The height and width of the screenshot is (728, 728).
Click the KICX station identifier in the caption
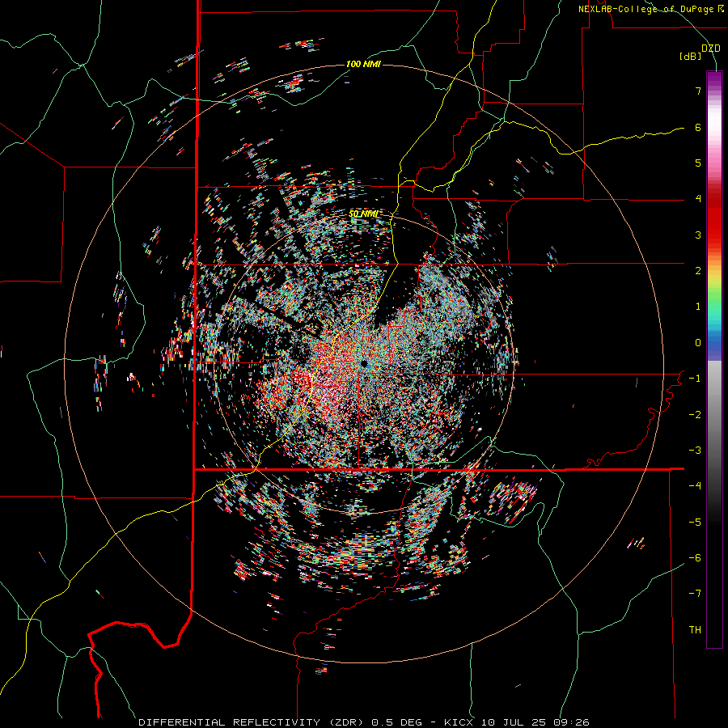pyautogui.click(x=459, y=722)
